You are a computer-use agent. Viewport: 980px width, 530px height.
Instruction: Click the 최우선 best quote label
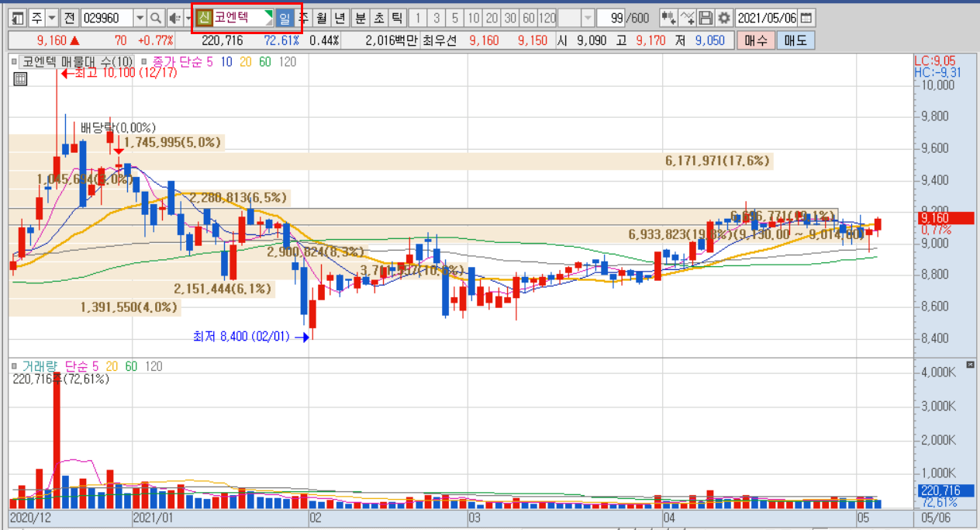[439, 40]
